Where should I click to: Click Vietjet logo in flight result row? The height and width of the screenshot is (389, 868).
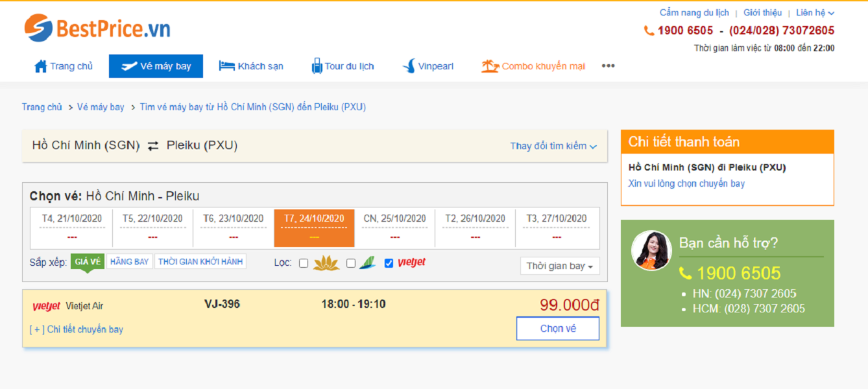(46, 306)
